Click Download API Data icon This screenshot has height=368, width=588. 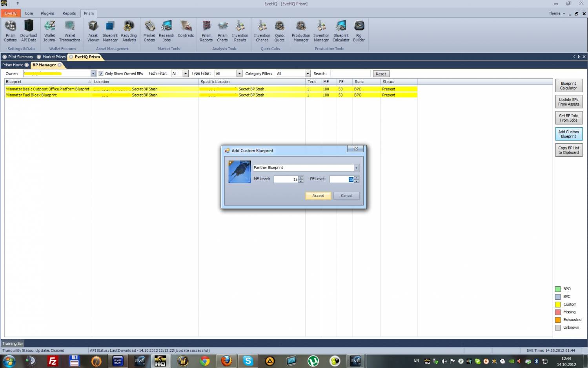pos(29,31)
